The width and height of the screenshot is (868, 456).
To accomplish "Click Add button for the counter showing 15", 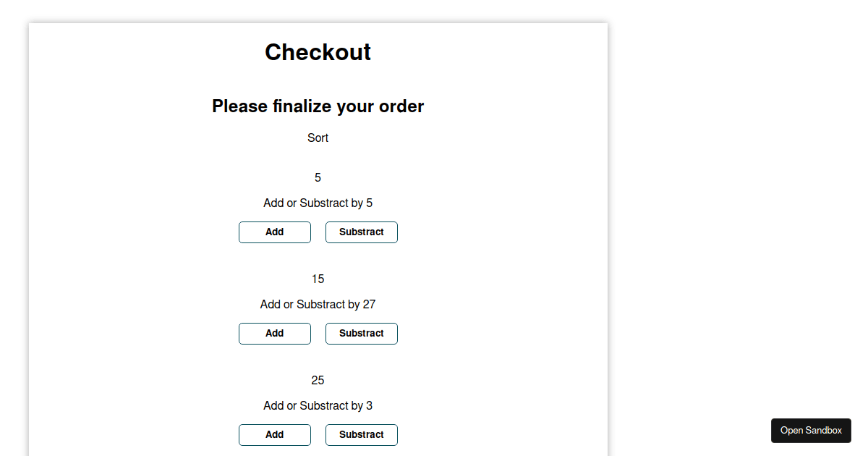I will click(x=275, y=333).
